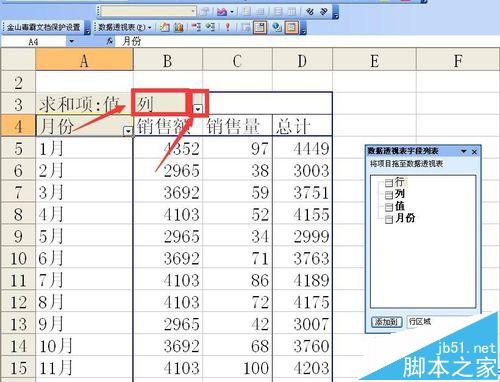Open the arrow next to the purple envelope icon
Image resolution: width=500 pixels, height=382 pixels.
232,12
